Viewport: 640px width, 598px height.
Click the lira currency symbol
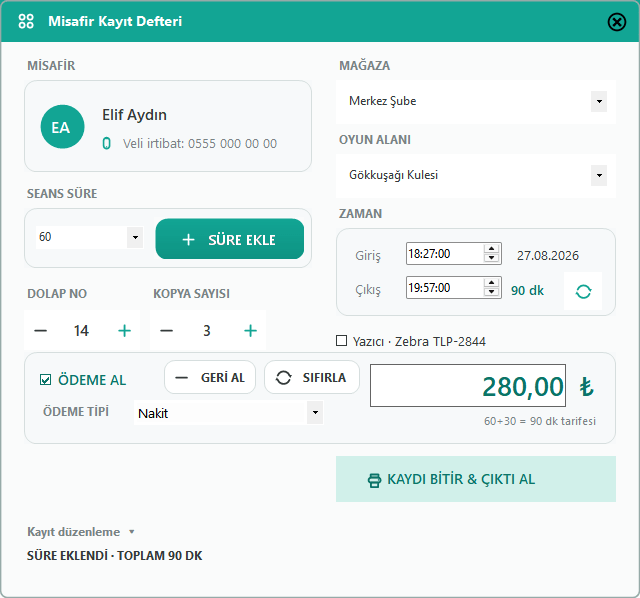(x=587, y=387)
